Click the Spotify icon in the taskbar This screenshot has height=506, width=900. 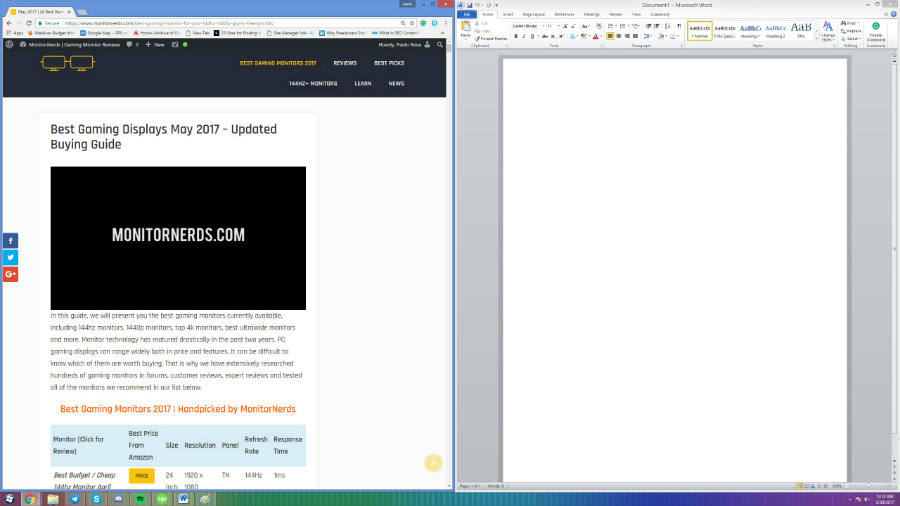(x=140, y=499)
